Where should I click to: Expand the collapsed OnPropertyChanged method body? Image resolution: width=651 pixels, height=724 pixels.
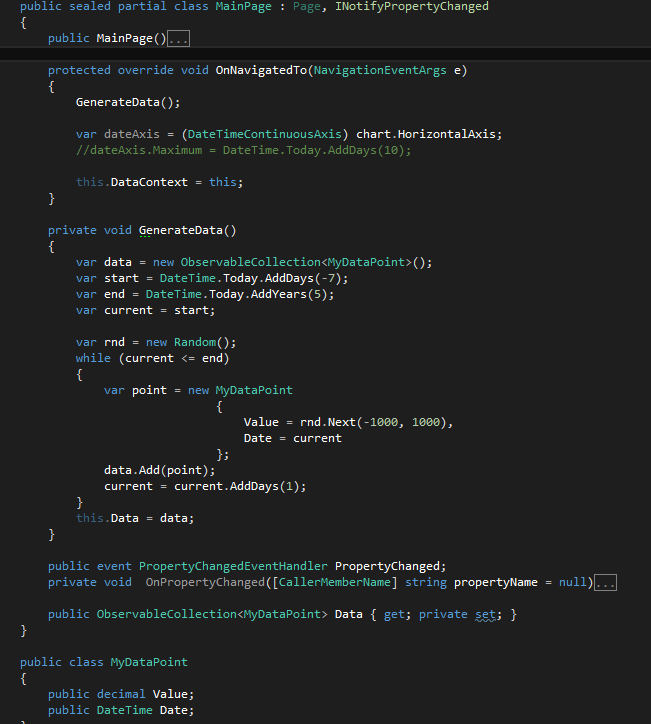point(605,583)
